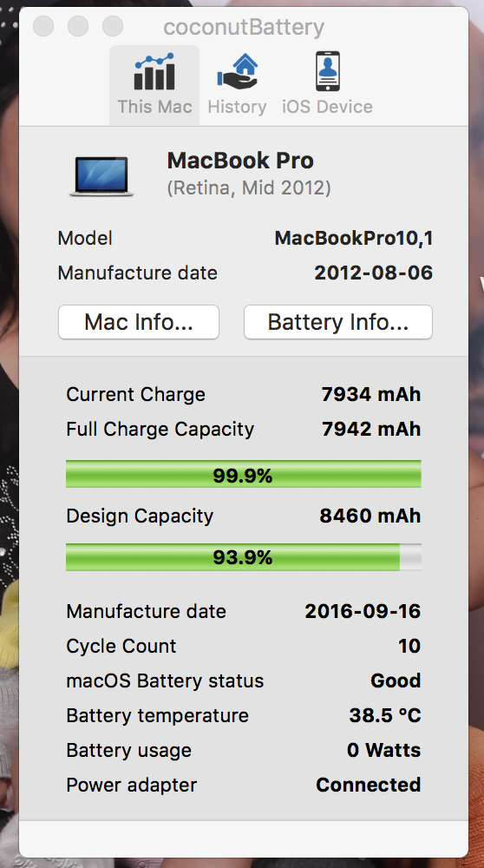Switch to the History tab label

click(x=238, y=106)
